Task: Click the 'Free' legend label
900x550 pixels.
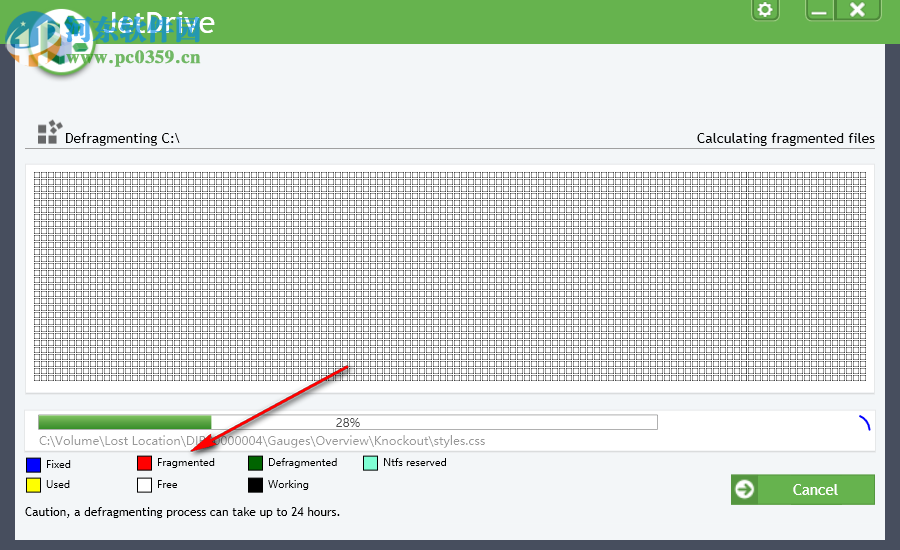Action: click(167, 485)
